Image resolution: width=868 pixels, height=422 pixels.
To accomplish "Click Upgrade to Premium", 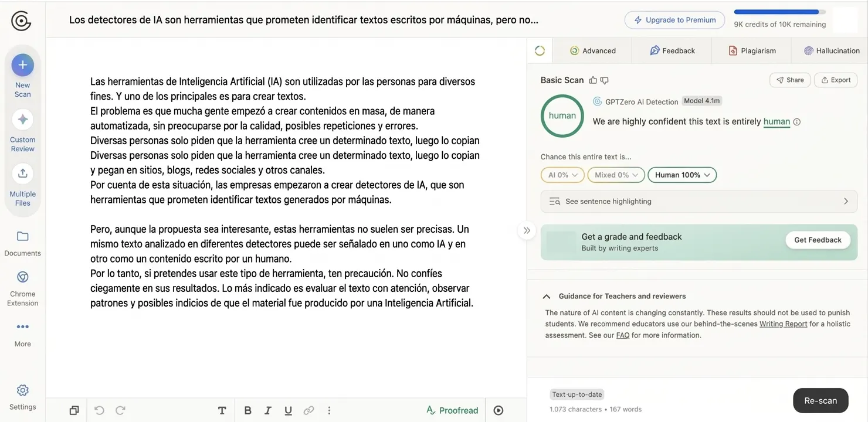I will coord(674,20).
